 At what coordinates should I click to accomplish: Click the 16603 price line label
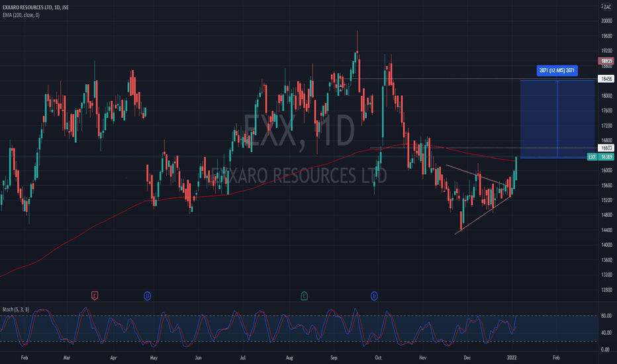[606, 148]
